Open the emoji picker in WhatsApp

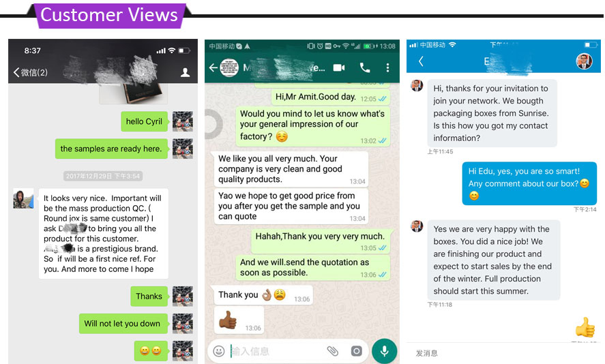(219, 351)
